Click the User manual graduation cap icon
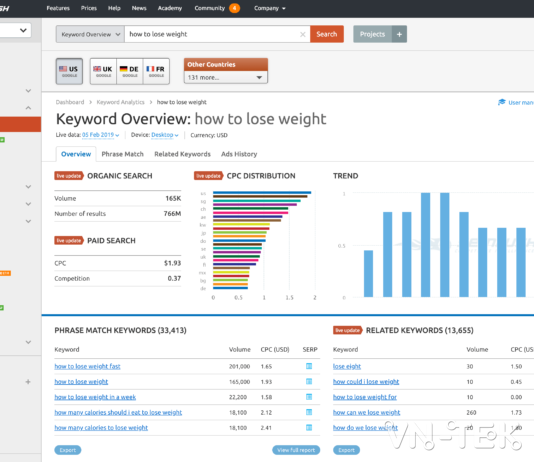 pos(502,102)
